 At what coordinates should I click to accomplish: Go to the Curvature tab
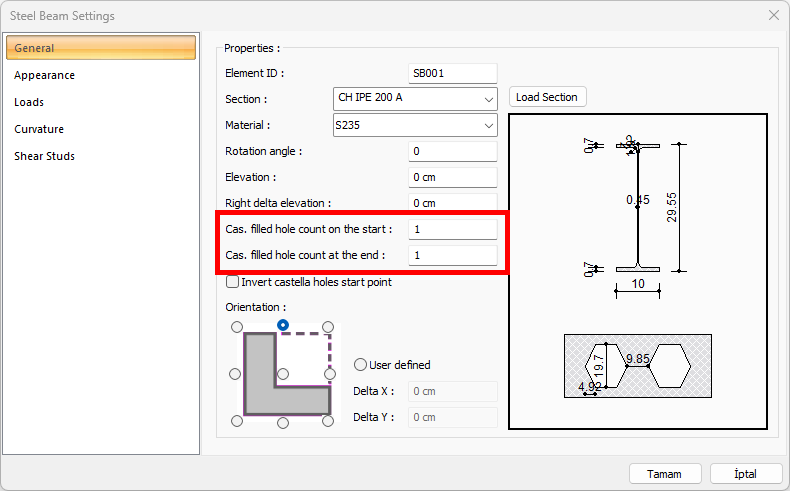tap(39, 129)
